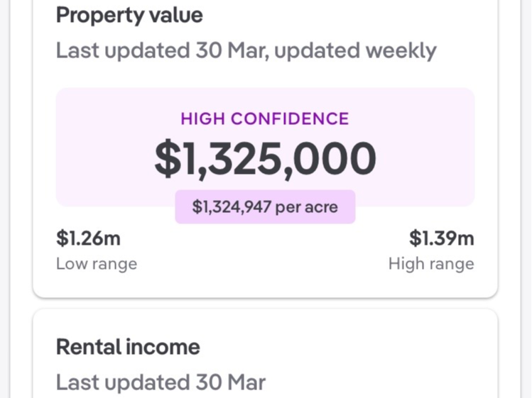Click the High range label

click(x=431, y=264)
